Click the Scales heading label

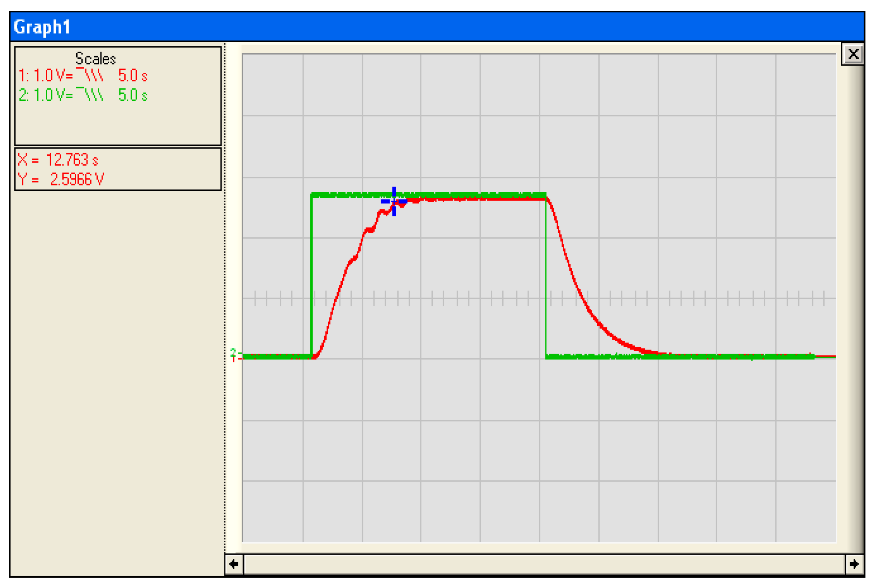pyautogui.click(x=95, y=59)
